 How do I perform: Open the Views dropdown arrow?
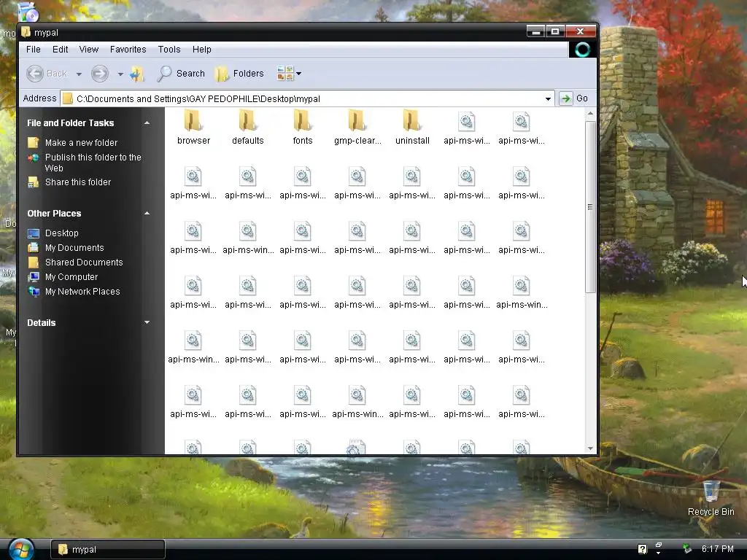point(298,74)
